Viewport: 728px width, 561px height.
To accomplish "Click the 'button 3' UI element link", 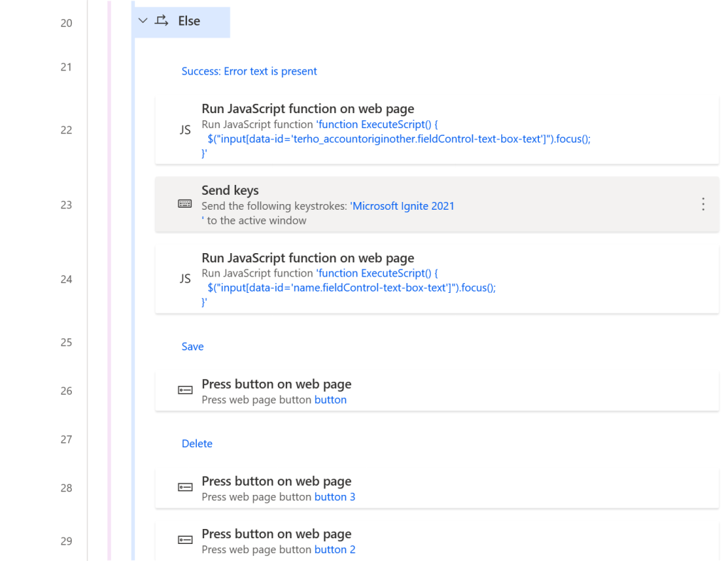I will pos(335,497).
